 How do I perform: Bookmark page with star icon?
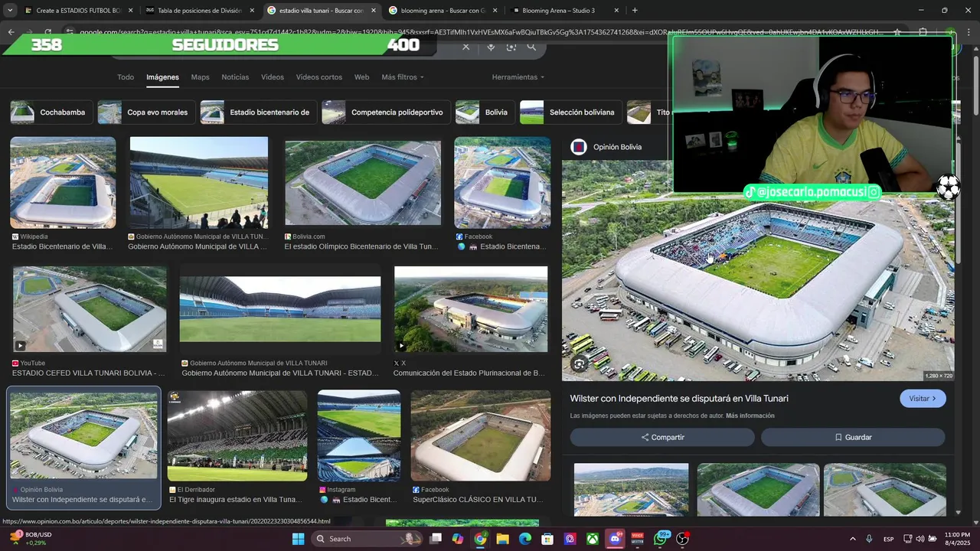[897, 32]
